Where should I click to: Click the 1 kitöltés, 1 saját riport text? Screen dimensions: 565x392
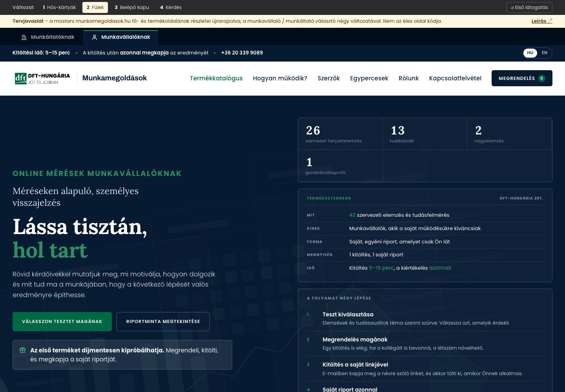pos(376,255)
